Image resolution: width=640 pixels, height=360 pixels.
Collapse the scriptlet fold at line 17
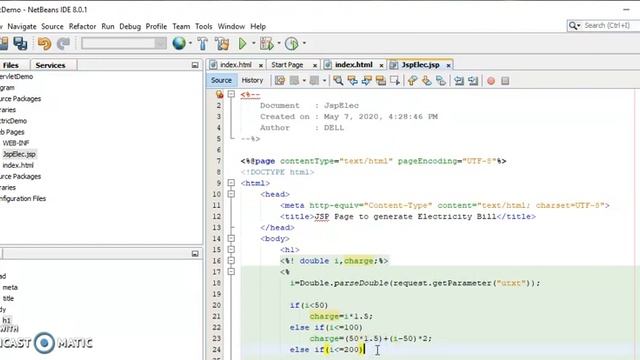tap(231, 271)
